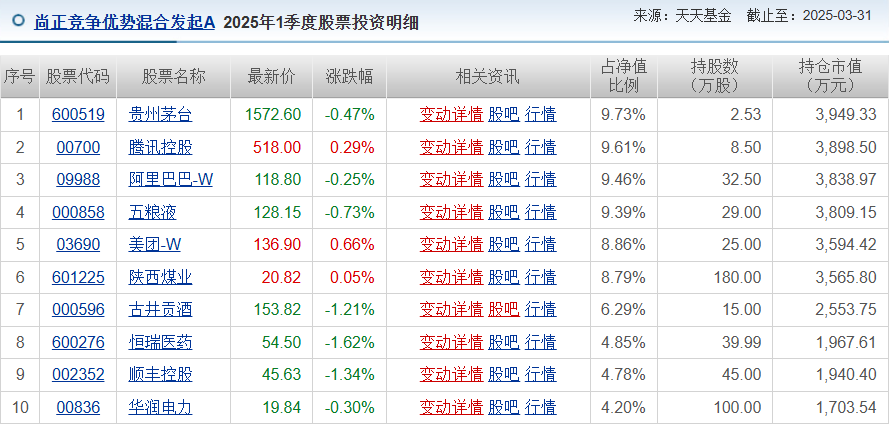Open 股吧 for 恒瑞医药 row
Image resolution: width=890 pixels, height=425 pixels.
(x=504, y=343)
